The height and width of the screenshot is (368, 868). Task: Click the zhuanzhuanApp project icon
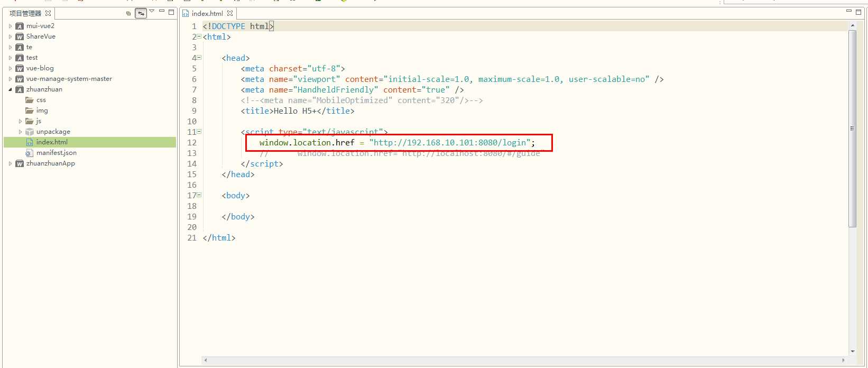click(x=20, y=163)
